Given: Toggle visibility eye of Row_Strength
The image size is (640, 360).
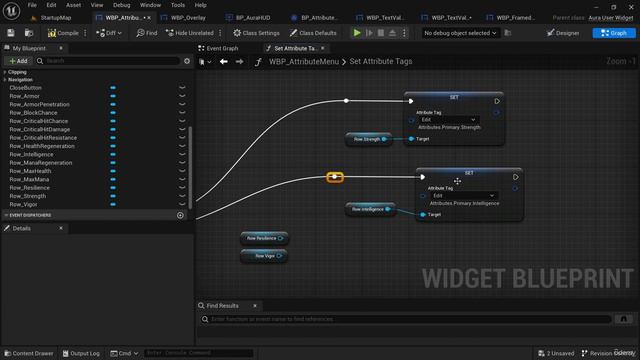Looking at the screenshot, I should coord(182,196).
